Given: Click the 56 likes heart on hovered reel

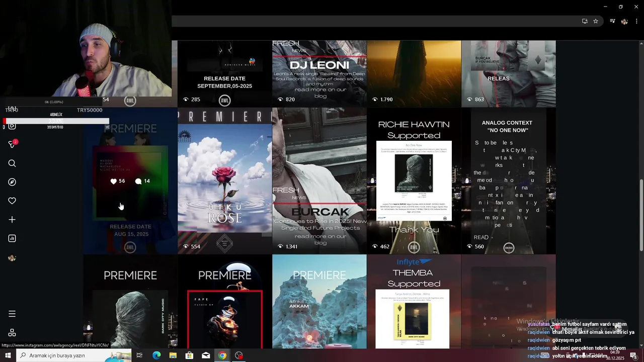Looking at the screenshot, I should [x=113, y=181].
